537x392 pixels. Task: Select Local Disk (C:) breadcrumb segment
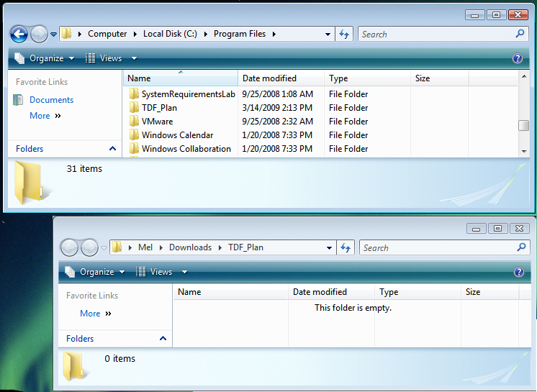[170, 34]
